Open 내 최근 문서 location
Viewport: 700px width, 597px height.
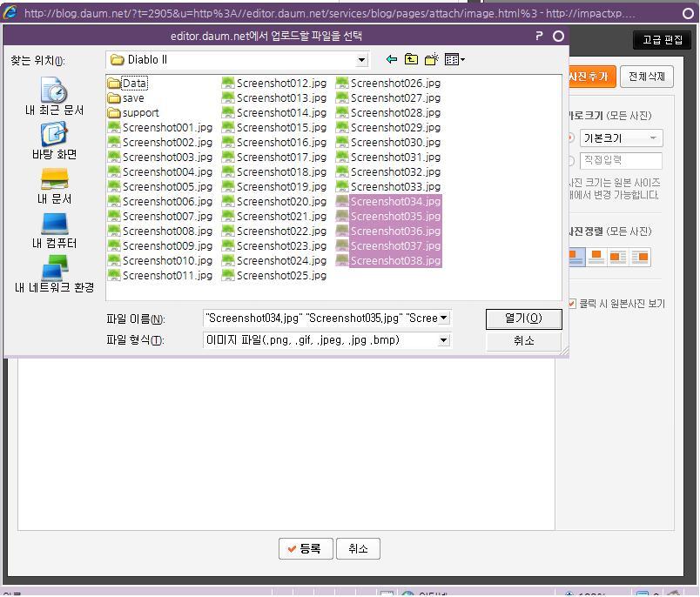(55, 97)
